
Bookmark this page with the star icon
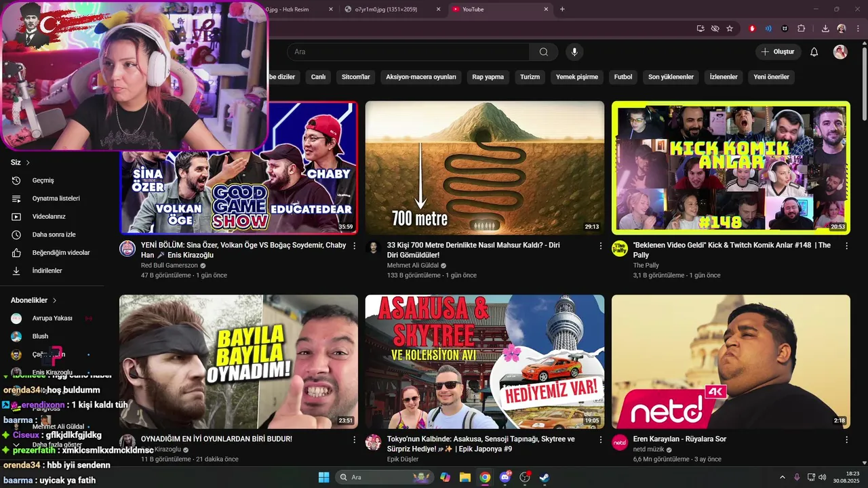click(730, 28)
